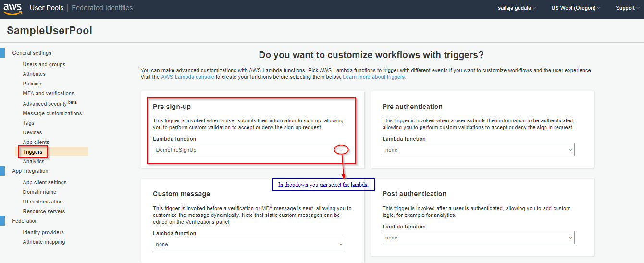Follow the AWS Lambda console link

click(x=187, y=77)
